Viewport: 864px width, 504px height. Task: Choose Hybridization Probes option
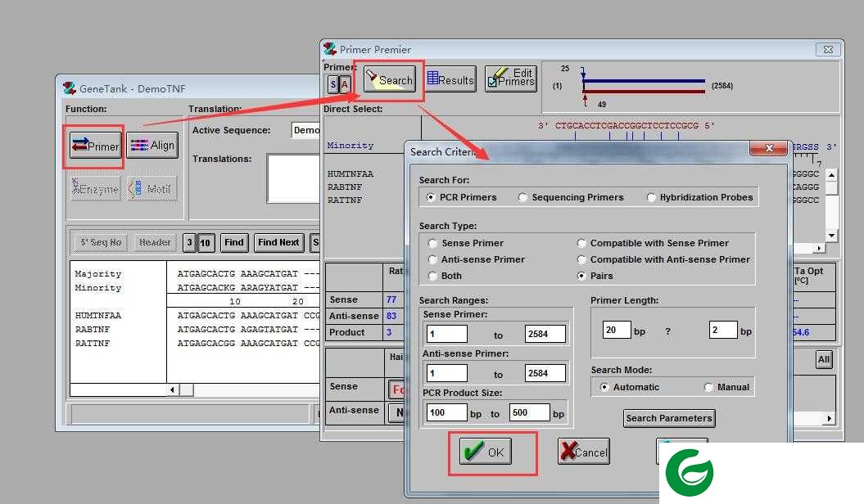pyautogui.click(x=699, y=197)
